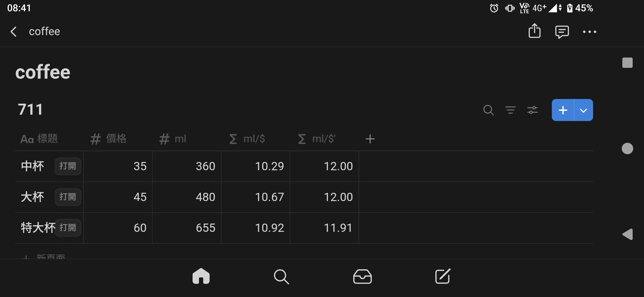Open Search tab in bottom navigation
The height and width of the screenshot is (297, 644).
click(282, 277)
